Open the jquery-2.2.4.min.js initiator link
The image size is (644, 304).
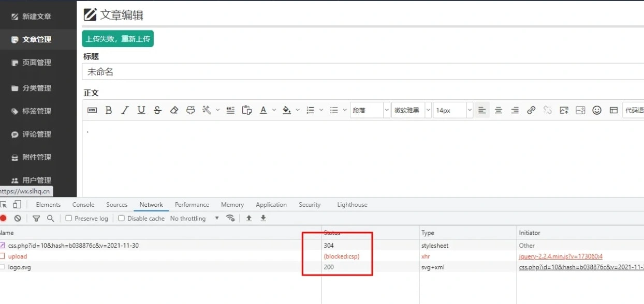coord(561,256)
